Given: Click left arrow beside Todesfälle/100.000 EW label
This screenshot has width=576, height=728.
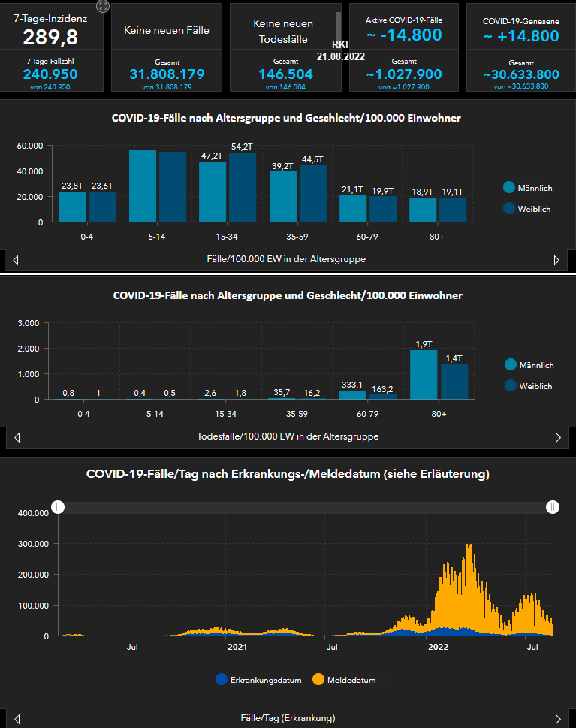Looking at the screenshot, I should coord(17,437).
